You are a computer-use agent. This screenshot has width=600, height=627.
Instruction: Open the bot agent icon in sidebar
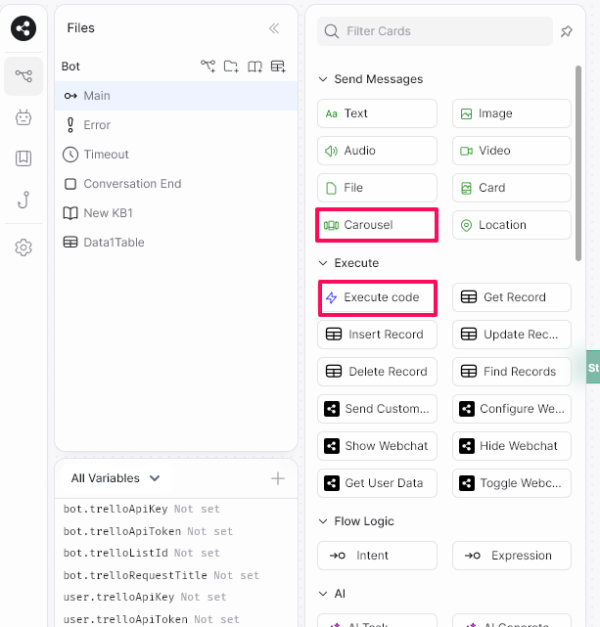[x=23, y=117]
